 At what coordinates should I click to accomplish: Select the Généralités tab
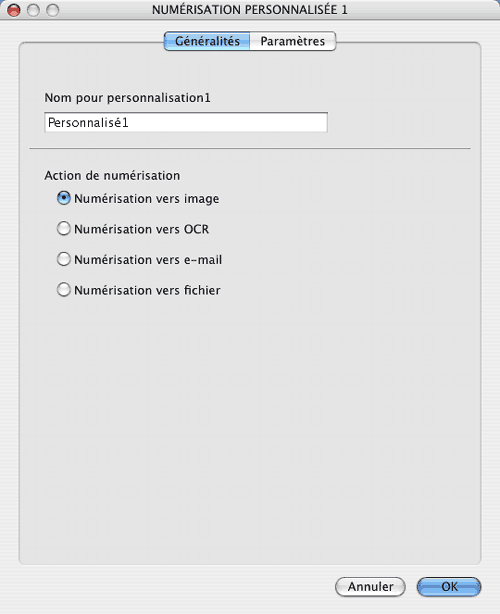(207, 41)
